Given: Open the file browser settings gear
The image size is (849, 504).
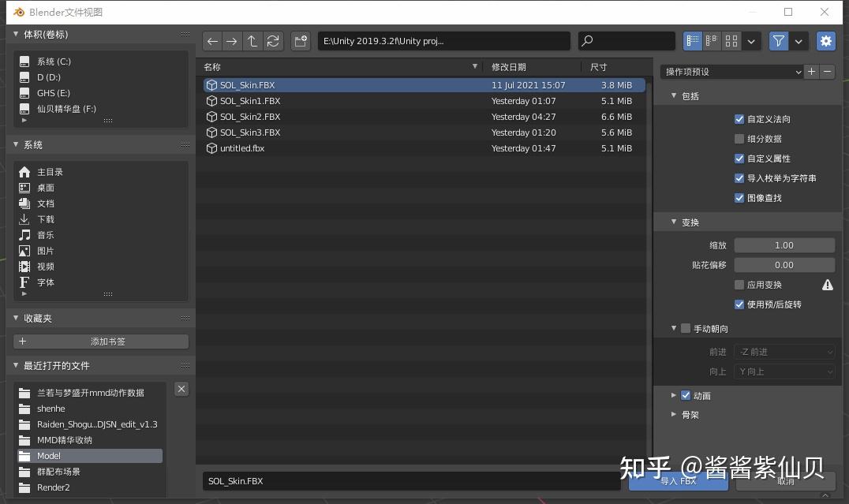Looking at the screenshot, I should pos(825,41).
